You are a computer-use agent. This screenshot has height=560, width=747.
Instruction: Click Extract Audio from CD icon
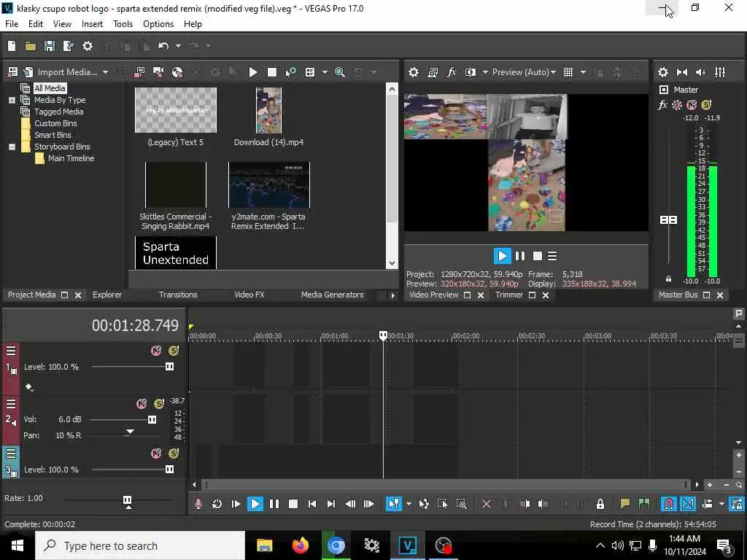coord(178,72)
